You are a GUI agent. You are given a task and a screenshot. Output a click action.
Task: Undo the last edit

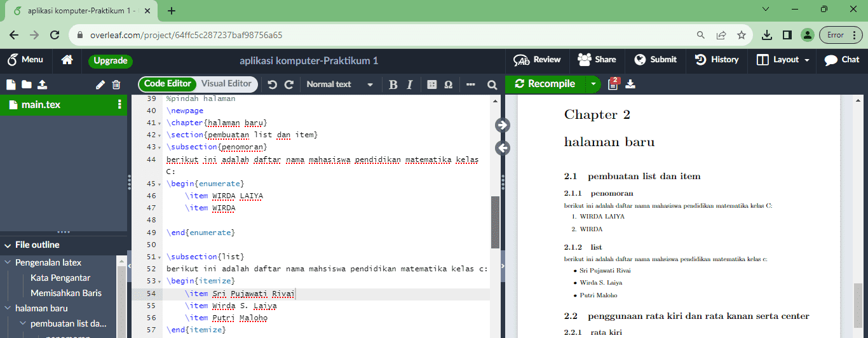(273, 84)
